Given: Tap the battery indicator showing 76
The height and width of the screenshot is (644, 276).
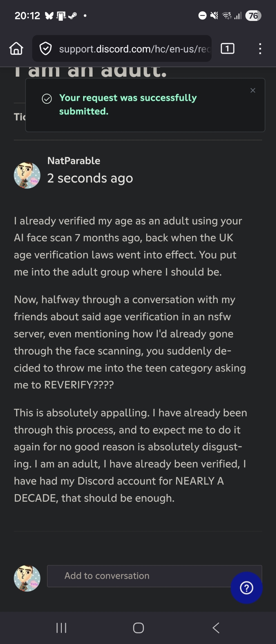Looking at the screenshot, I should [253, 15].
